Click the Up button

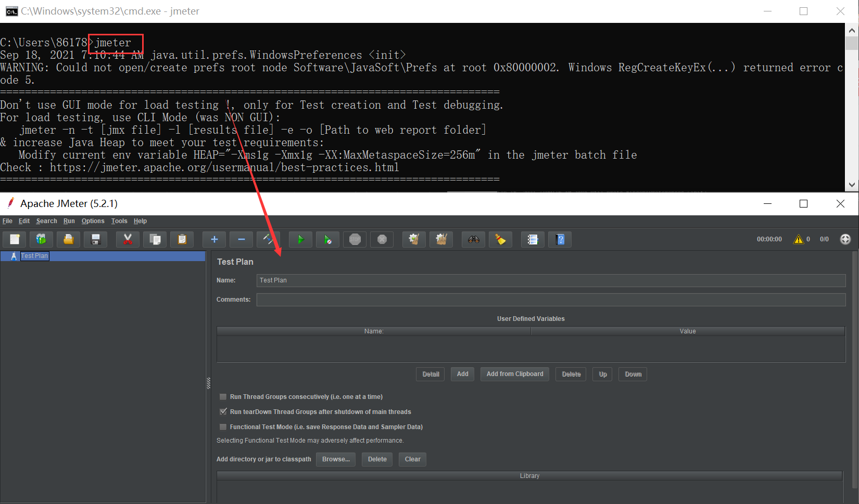(x=603, y=374)
